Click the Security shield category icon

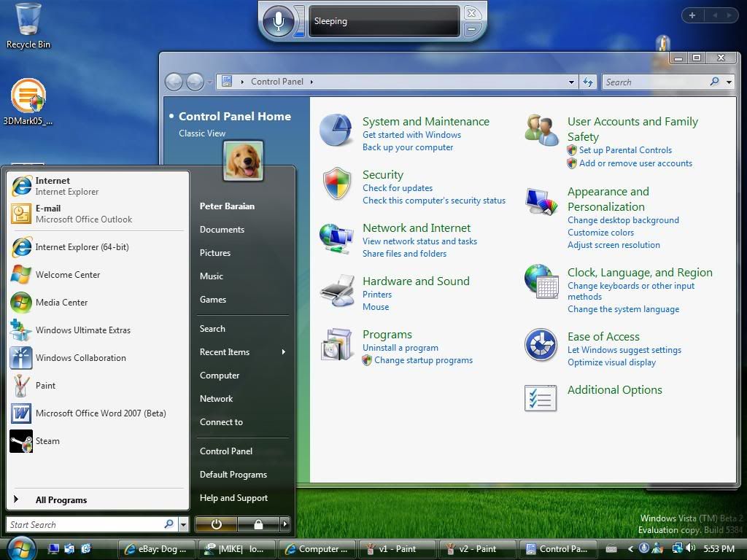(x=337, y=183)
